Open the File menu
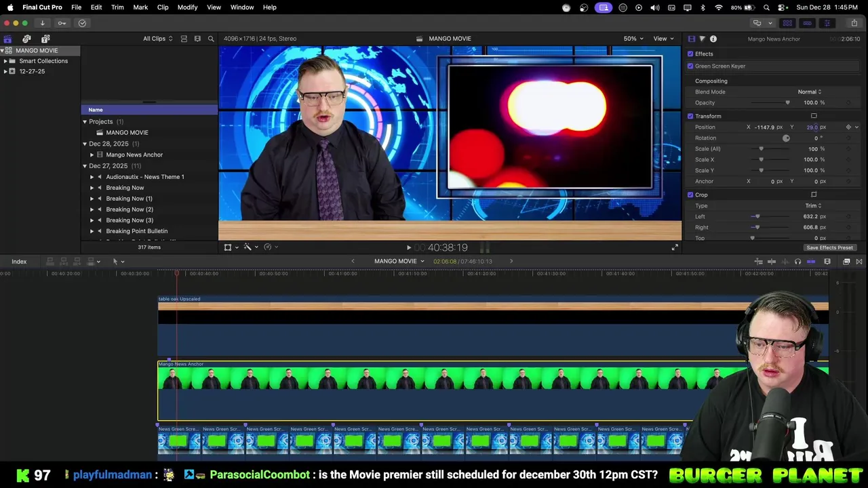 [x=76, y=7]
